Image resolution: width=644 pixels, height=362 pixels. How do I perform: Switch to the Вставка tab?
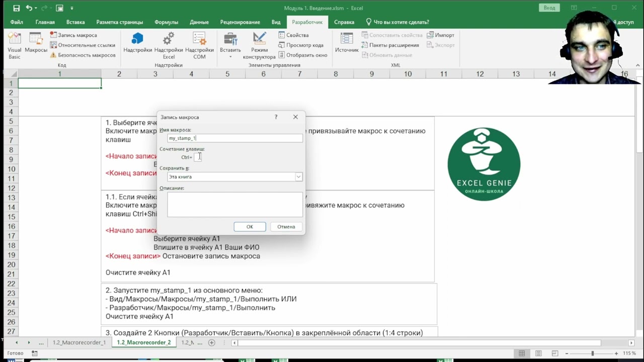tap(75, 22)
